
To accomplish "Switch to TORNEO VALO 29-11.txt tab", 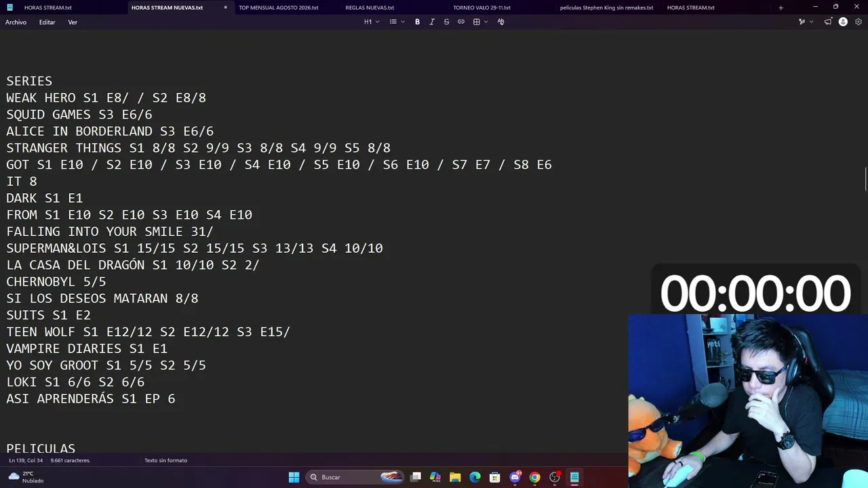I will 482,7.
